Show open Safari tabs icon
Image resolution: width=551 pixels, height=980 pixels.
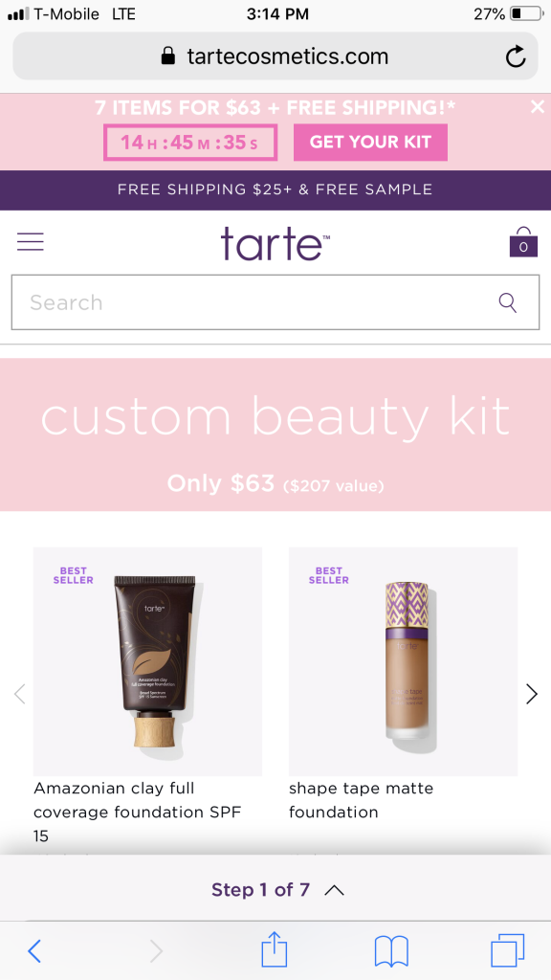pyautogui.click(x=507, y=950)
